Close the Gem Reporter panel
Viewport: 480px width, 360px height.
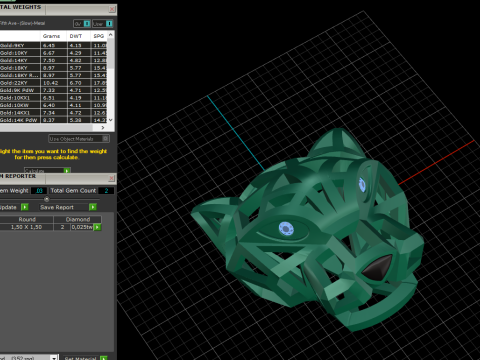112,178
